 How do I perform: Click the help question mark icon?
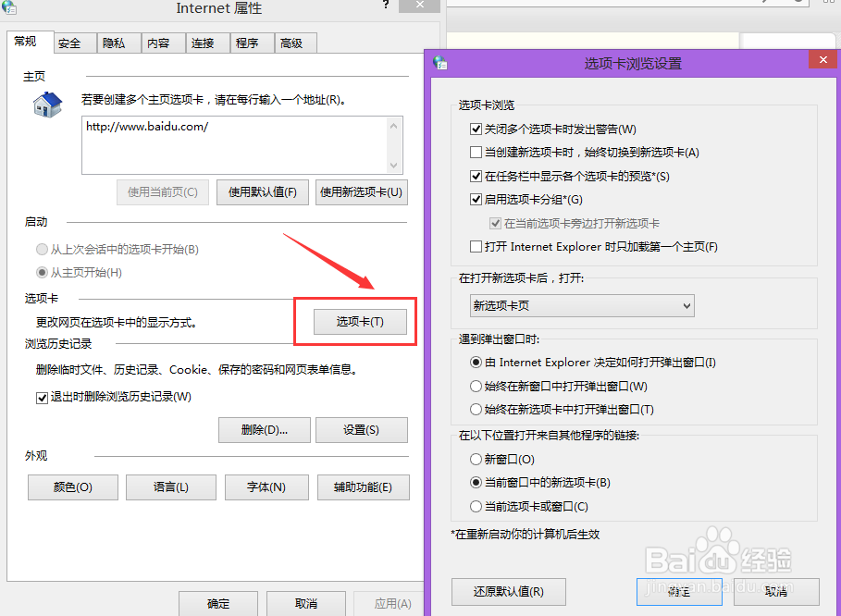(387, 7)
